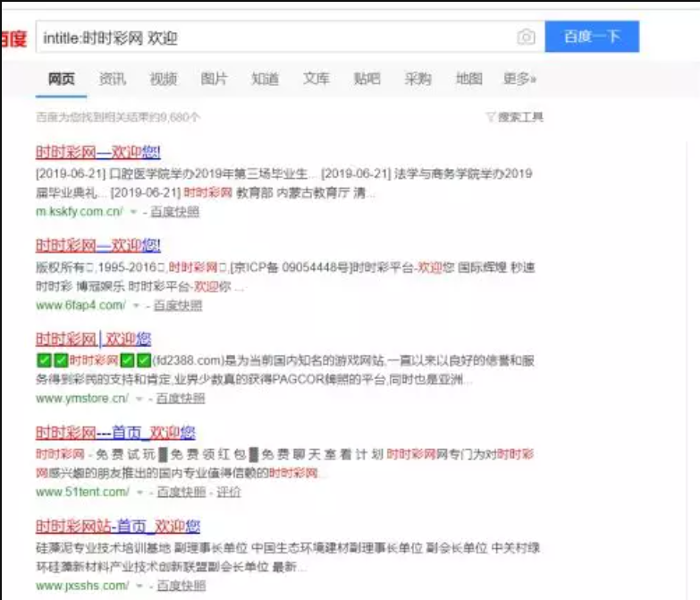
Task: Click the camera image search icon
Action: 527,37
